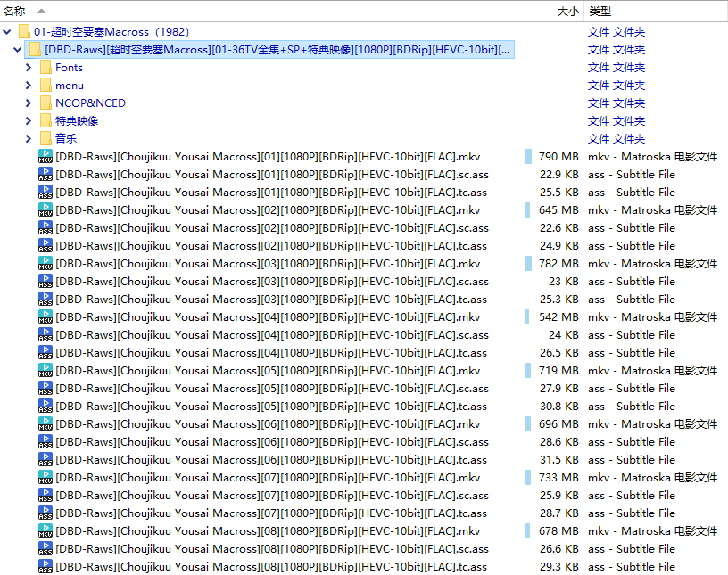Click the Fonts folder icon
The height and width of the screenshot is (575, 728).
click(45, 67)
